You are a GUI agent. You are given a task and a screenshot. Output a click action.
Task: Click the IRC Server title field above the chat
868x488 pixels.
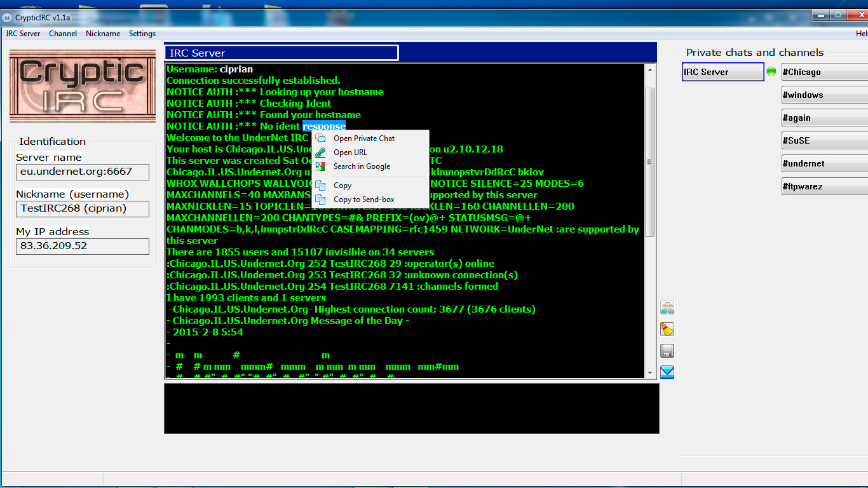pyautogui.click(x=281, y=53)
